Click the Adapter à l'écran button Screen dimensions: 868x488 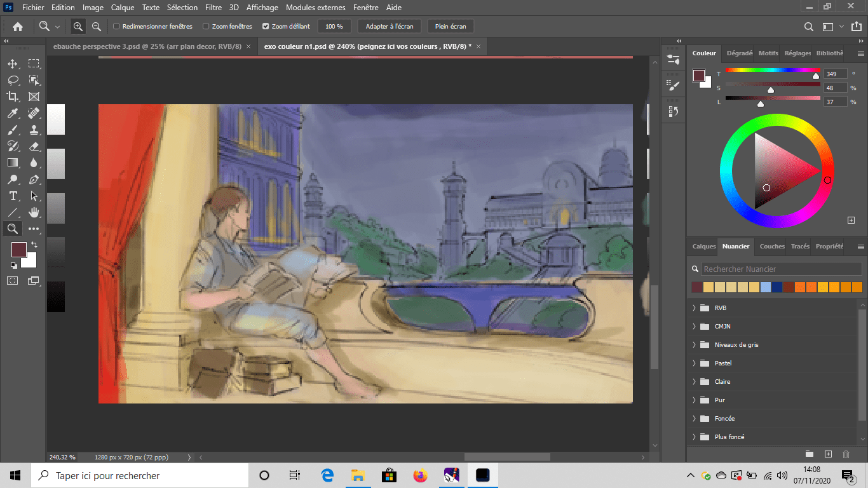(x=389, y=27)
